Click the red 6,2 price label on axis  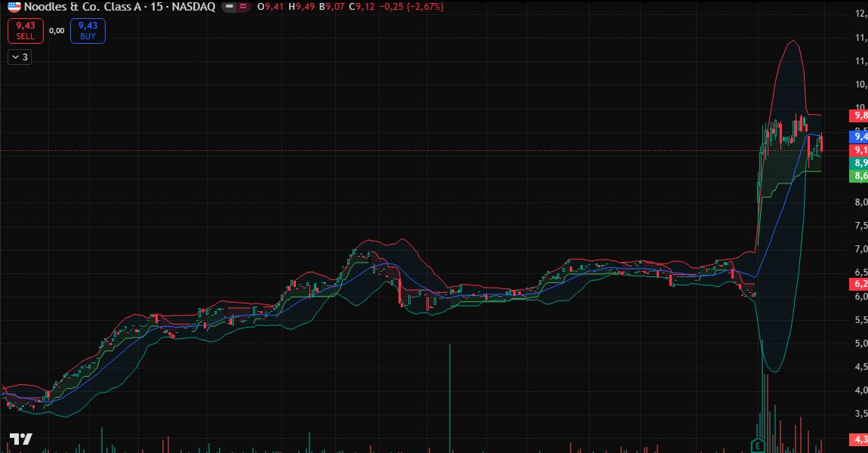click(859, 284)
